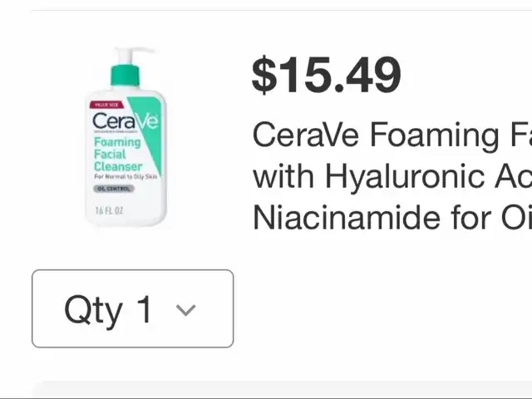The height and width of the screenshot is (399, 532).
Task: Open the Qty 1 quantity dropdown
Action: tap(133, 308)
